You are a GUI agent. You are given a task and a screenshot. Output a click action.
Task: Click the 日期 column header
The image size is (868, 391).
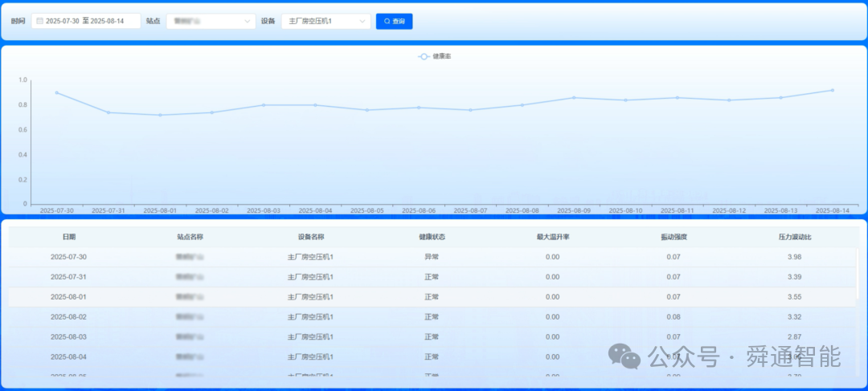pos(68,237)
